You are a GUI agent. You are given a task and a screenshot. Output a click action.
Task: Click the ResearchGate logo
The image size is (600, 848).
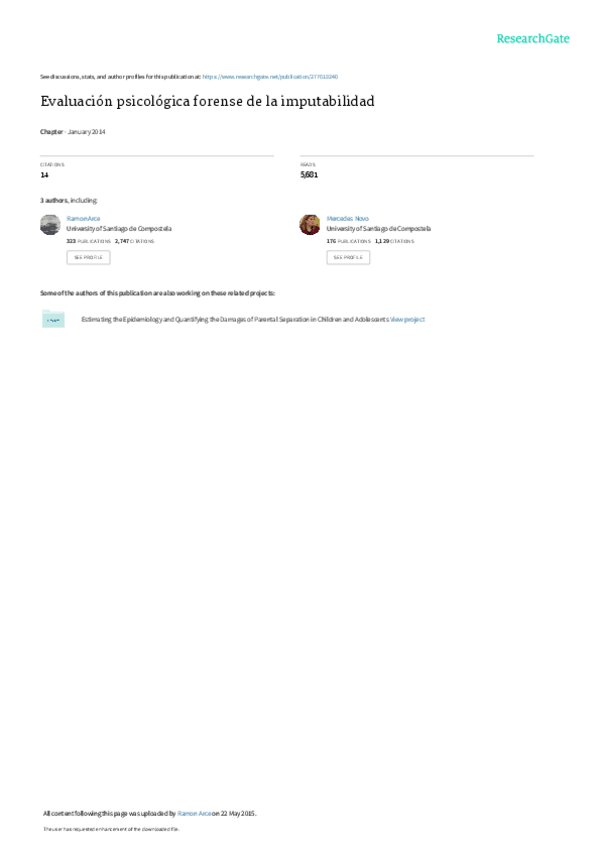[x=533, y=39]
